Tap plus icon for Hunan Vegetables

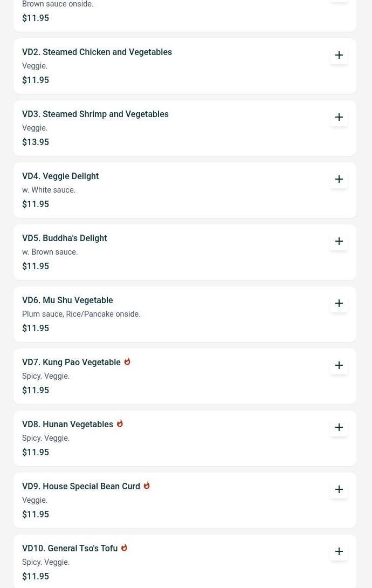pyautogui.click(x=339, y=427)
